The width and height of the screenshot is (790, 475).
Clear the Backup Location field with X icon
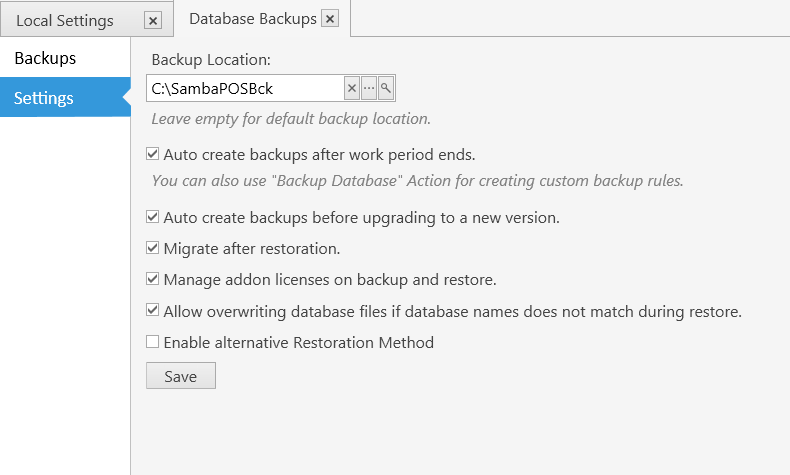tap(352, 89)
